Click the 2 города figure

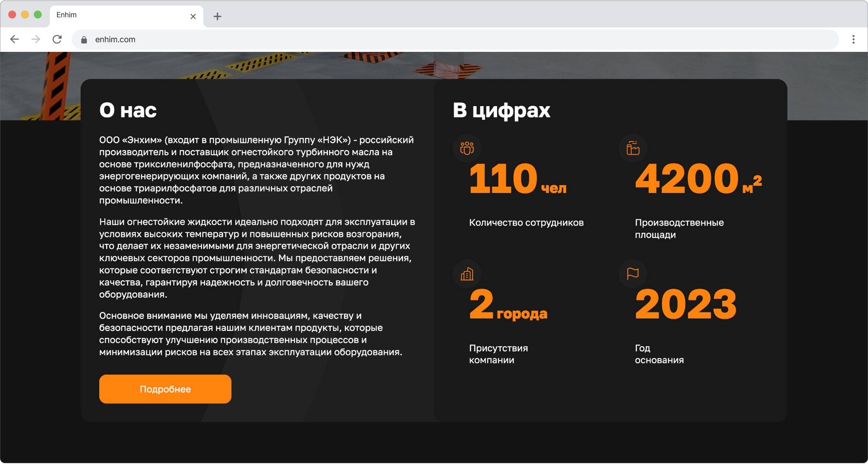click(508, 304)
